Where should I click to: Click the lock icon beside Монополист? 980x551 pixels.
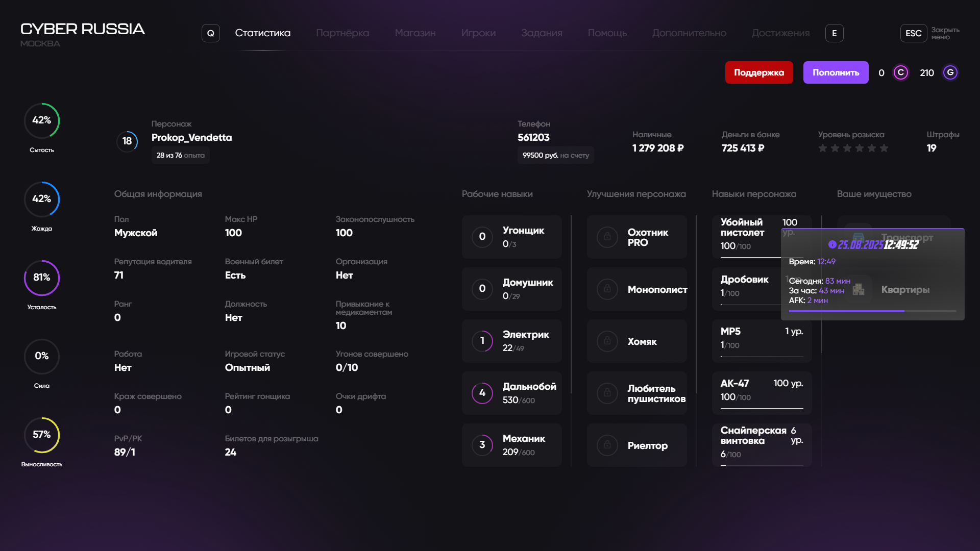[x=607, y=289]
